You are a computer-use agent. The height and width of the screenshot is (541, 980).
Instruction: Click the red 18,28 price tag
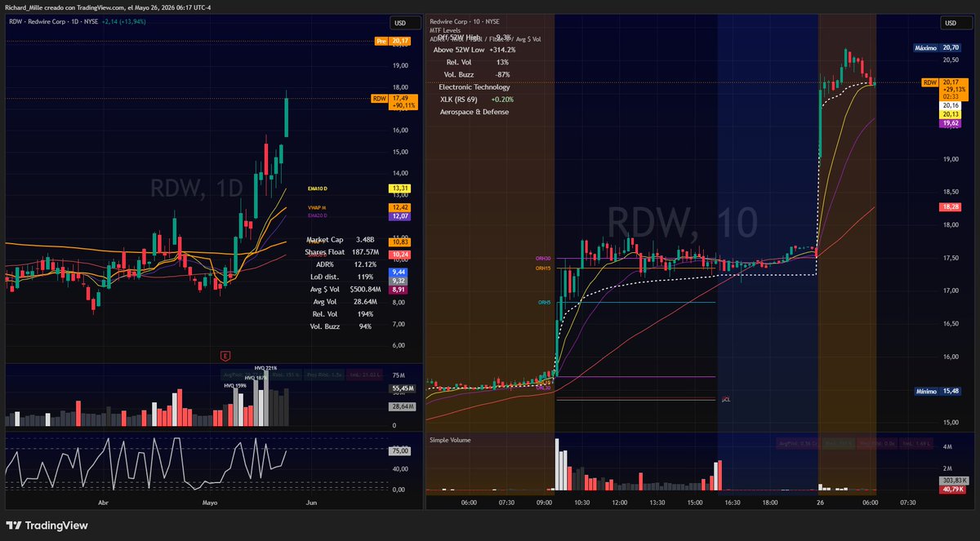950,208
